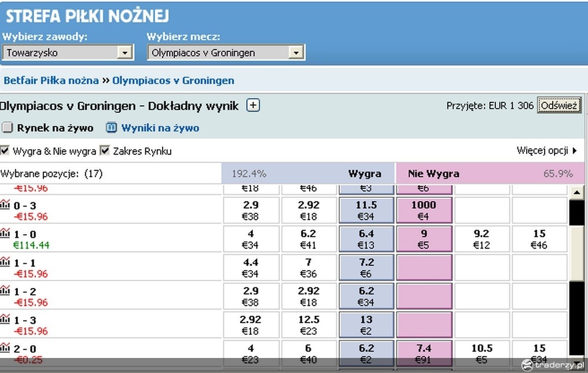Open the Wyniki na żywo link
The image size is (588, 373).
pos(160,128)
